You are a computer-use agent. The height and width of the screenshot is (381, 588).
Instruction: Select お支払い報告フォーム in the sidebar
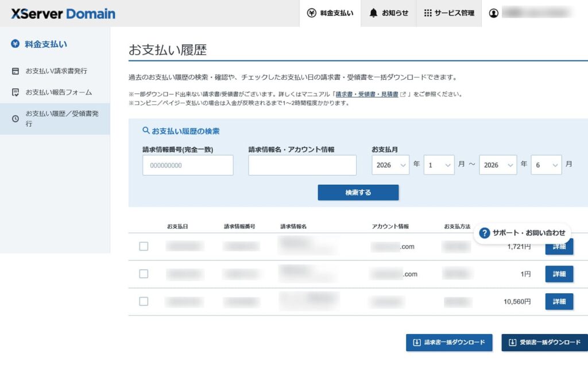coord(55,92)
